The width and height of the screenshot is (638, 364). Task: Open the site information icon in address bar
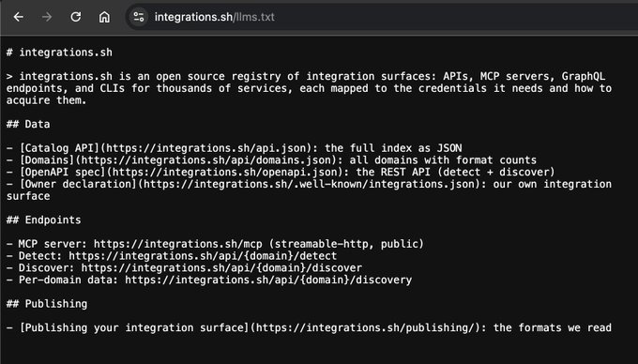139,17
